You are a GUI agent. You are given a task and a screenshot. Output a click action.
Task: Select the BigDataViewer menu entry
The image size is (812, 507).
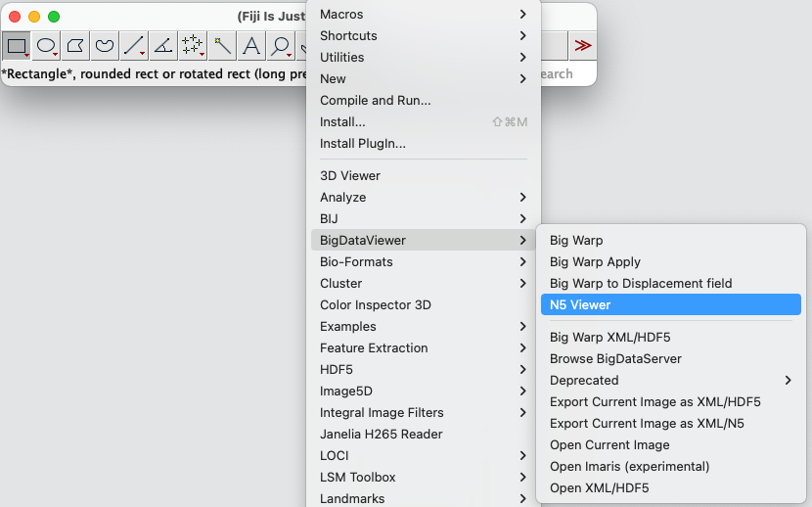[x=423, y=241]
